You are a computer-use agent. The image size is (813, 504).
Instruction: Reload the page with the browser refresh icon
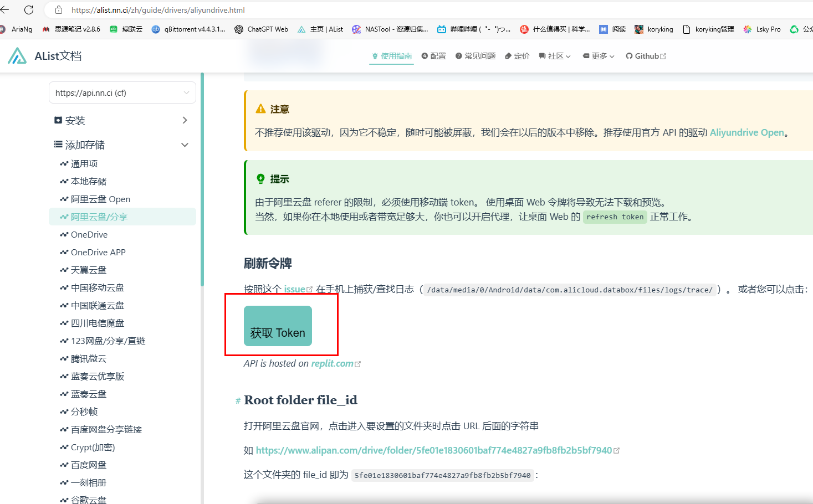point(29,10)
